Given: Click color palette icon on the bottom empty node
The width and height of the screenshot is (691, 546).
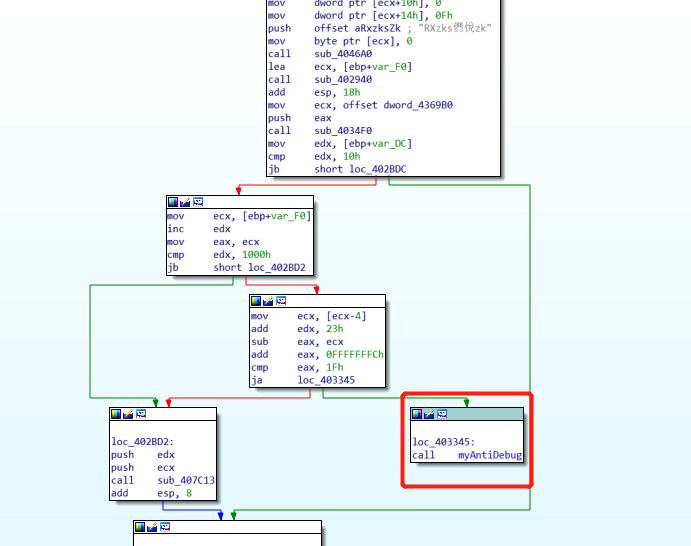Looking at the screenshot, I should (x=141, y=526).
